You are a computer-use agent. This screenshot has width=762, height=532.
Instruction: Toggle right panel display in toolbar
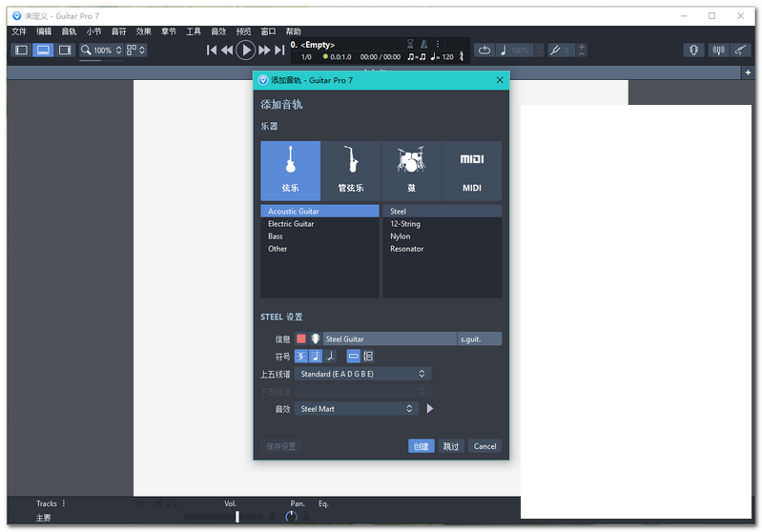click(x=64, y=50)
